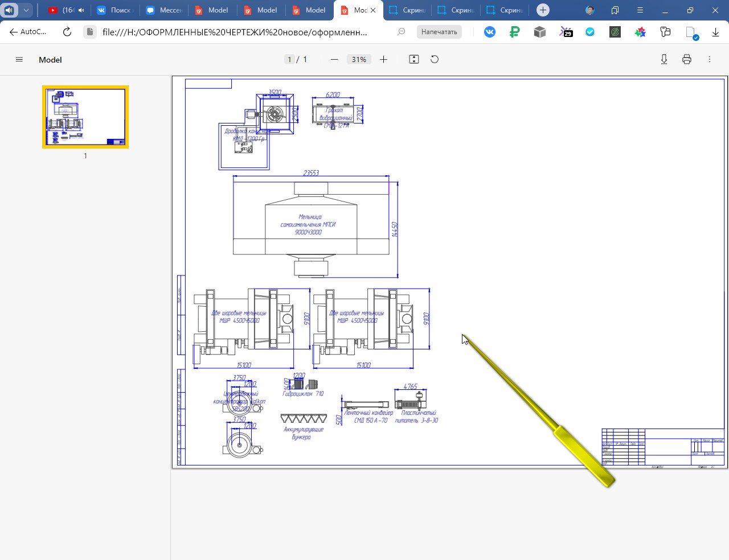
Task: Close the active Model PDF tab
Action: coord(373,10)
